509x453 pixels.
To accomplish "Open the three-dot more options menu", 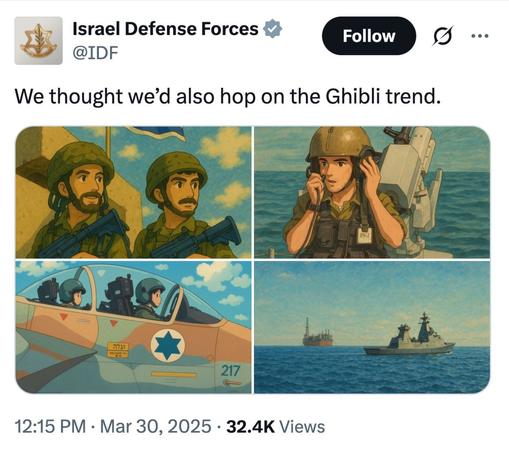I will 480,35.
